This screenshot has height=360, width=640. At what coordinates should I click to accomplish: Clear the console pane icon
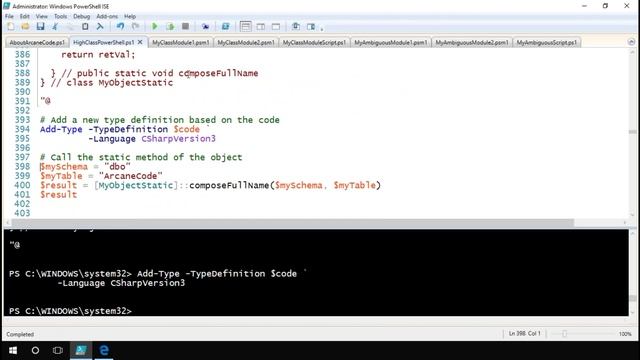tap(100, 27)
